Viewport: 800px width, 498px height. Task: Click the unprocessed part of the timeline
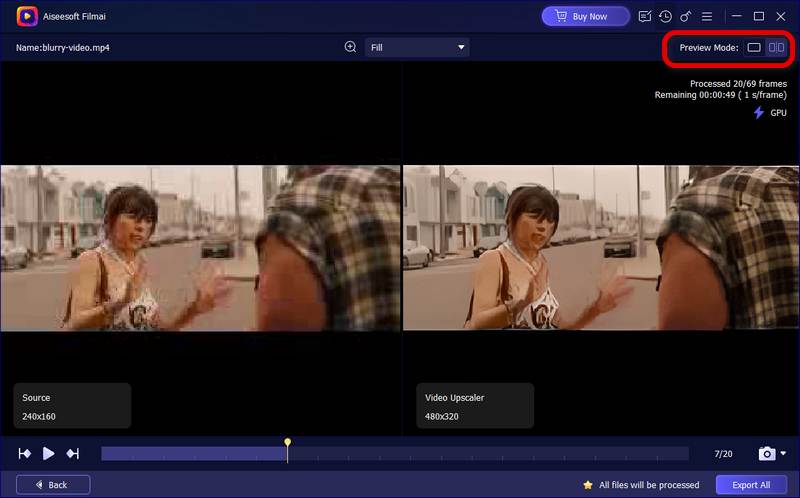click(488, 454)
